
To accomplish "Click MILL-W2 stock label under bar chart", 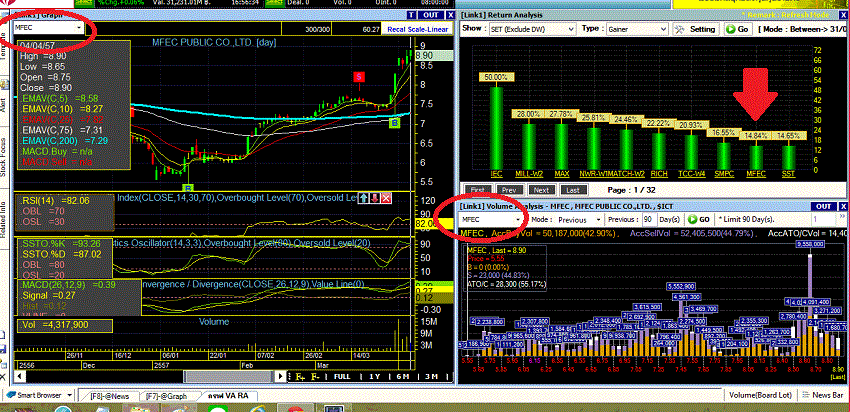I will coord(529,174).
